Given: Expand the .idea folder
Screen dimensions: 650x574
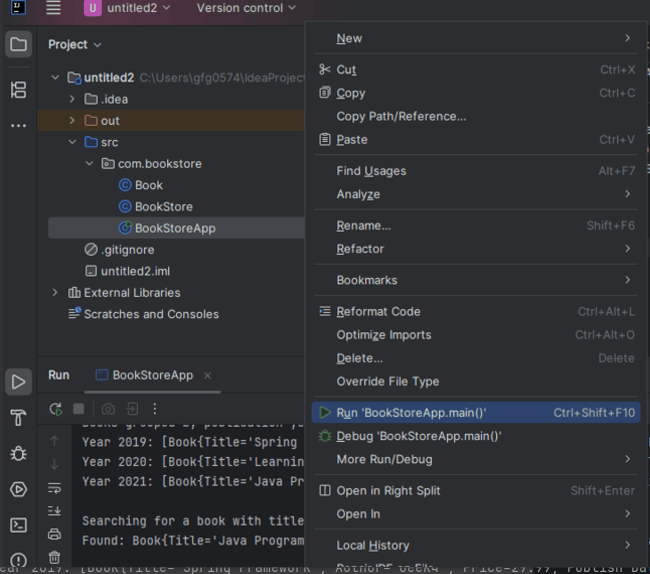Looking at the screenshot, I should [x=72, y=99].
